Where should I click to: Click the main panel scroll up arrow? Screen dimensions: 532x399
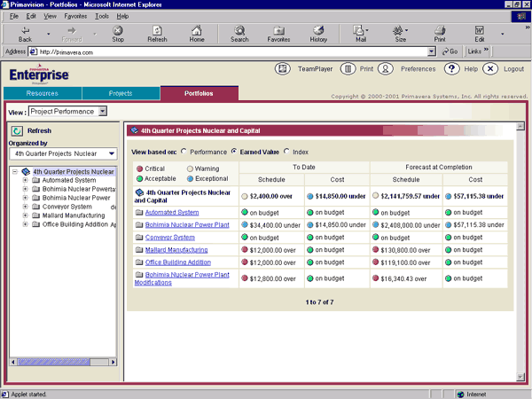coord(520,127)
